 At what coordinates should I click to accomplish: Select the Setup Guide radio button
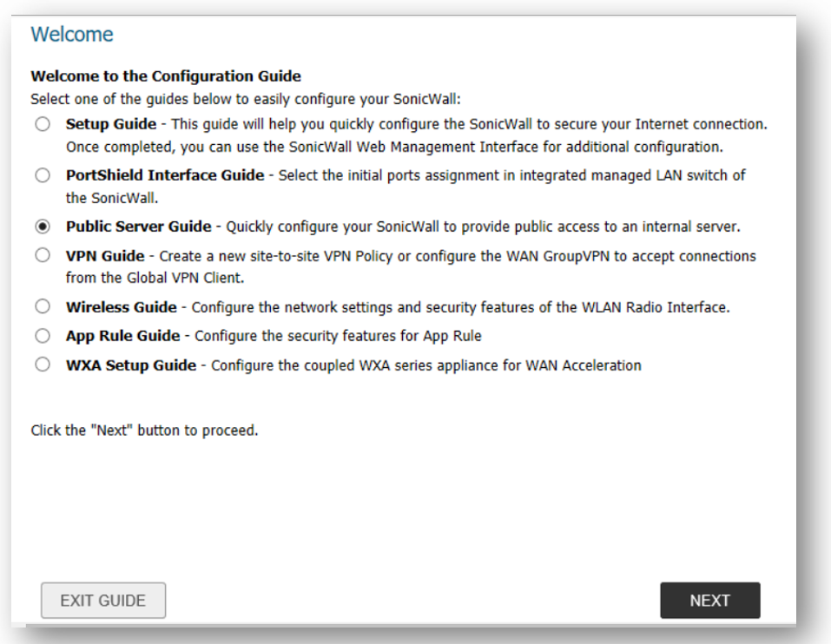pos(43,125)
